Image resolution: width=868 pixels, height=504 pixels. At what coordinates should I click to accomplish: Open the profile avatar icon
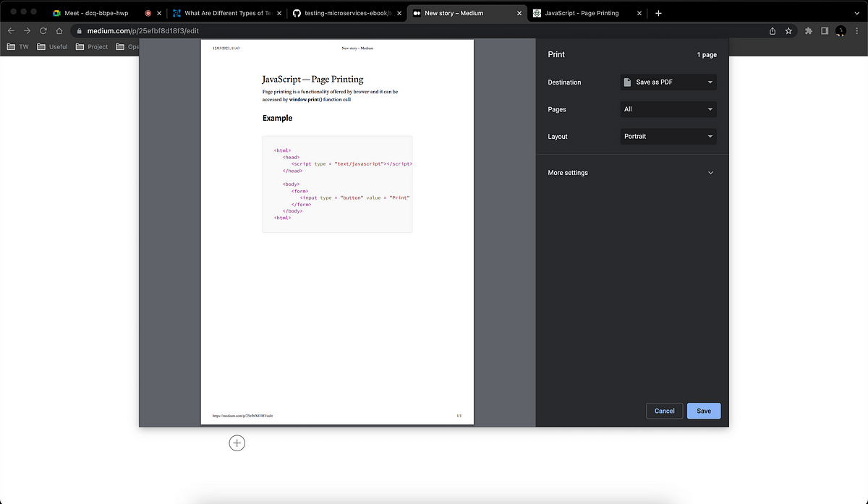(x=841, y=31)
